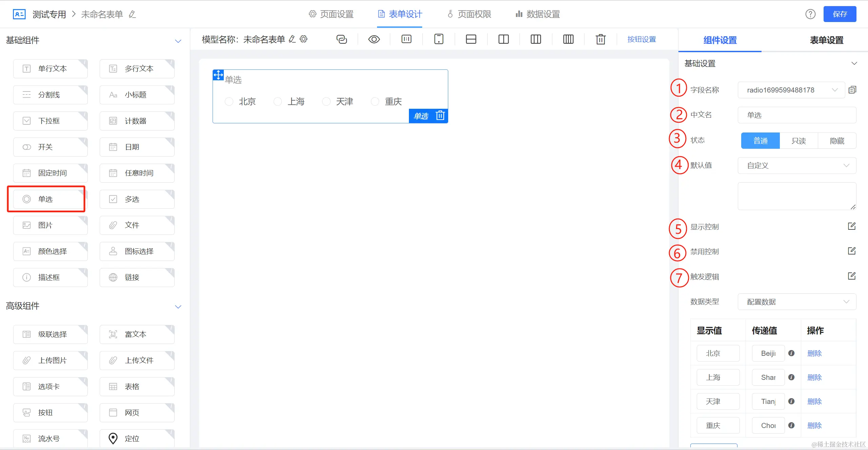The image size is (868, 450).
Task: Open the 默认值 dropdown
Action: click(797, 165)
